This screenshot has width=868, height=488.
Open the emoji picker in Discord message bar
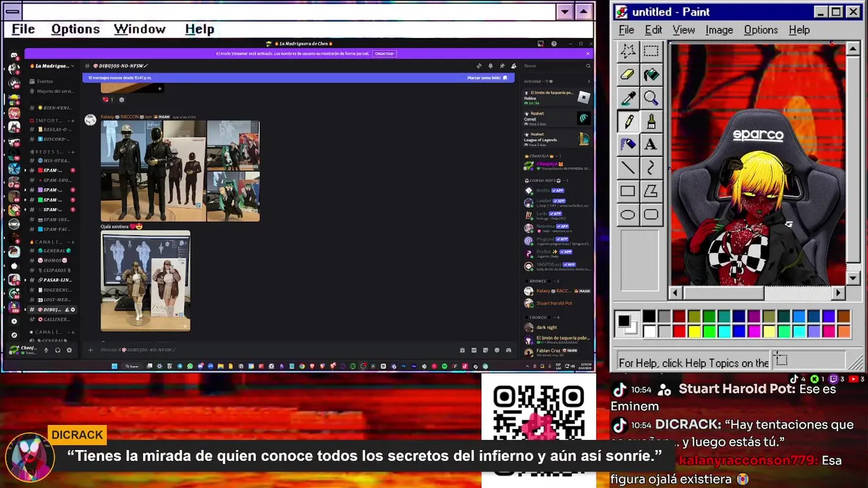497,350
